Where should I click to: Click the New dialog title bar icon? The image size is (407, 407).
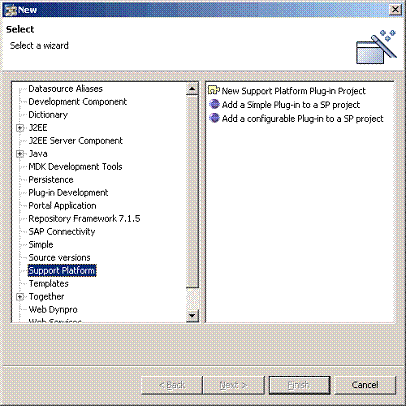tap(10, 10)
